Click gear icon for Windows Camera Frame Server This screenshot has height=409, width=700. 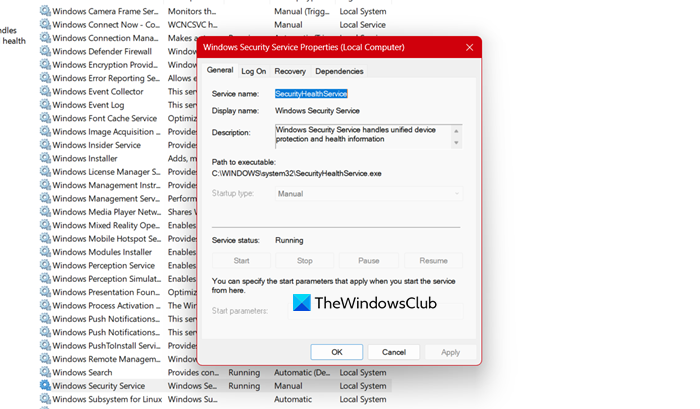coord(45,11)
